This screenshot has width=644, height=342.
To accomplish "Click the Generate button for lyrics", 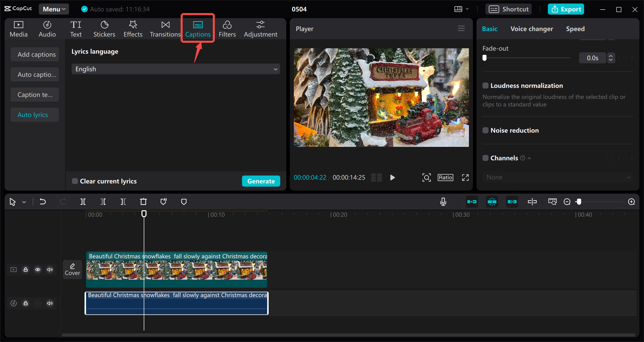I will point(261,181).
